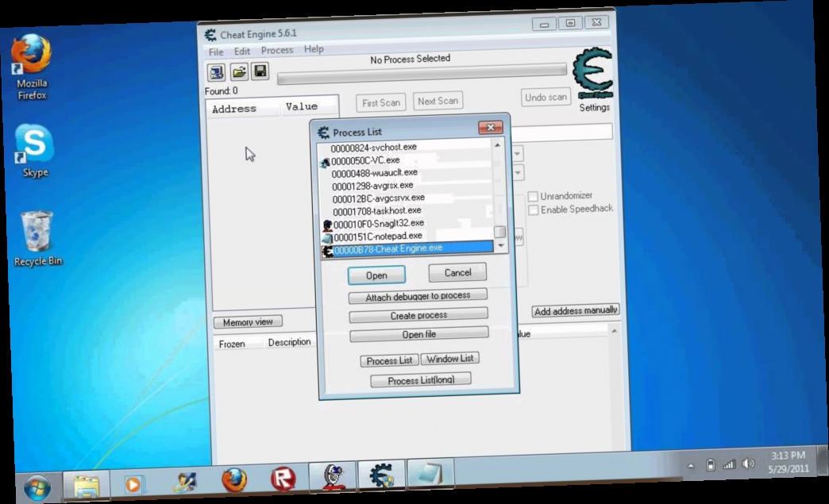The width and height of the screenshot is (829, 504).
Task: Click the value input field behind dialog
Action: click(x=562, y=132)
